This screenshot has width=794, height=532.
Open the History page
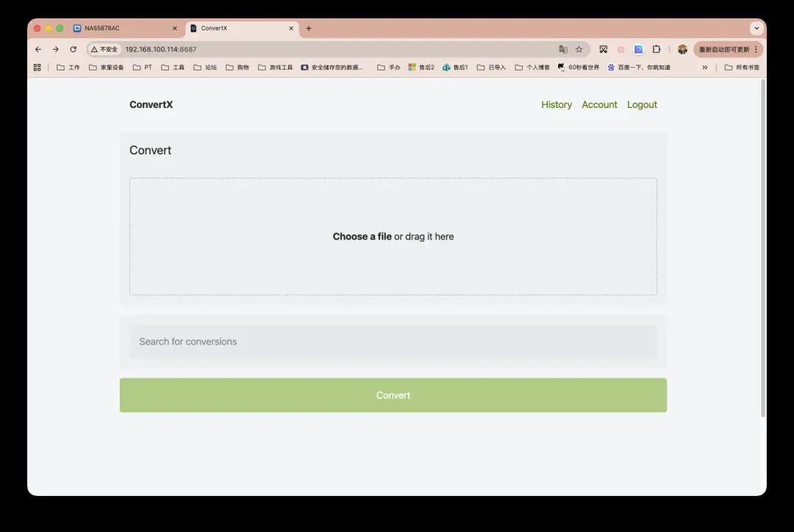click(556, 104)
